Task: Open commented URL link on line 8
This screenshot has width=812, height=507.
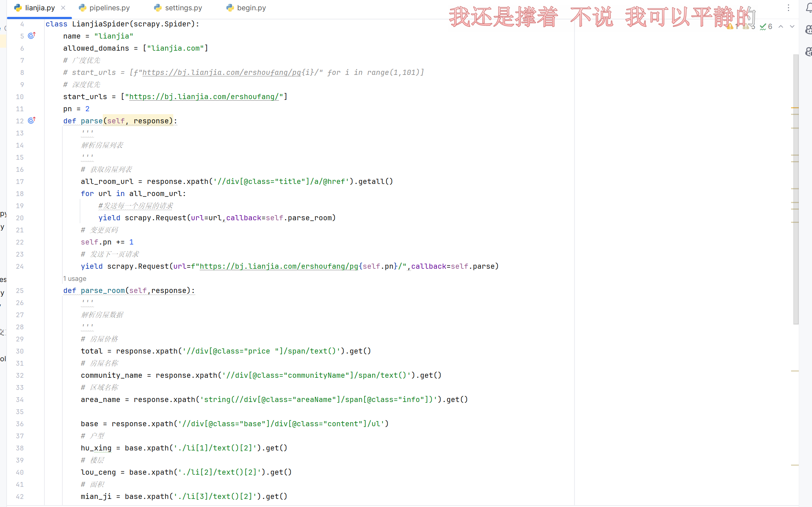Action: (x=221, y=72)
